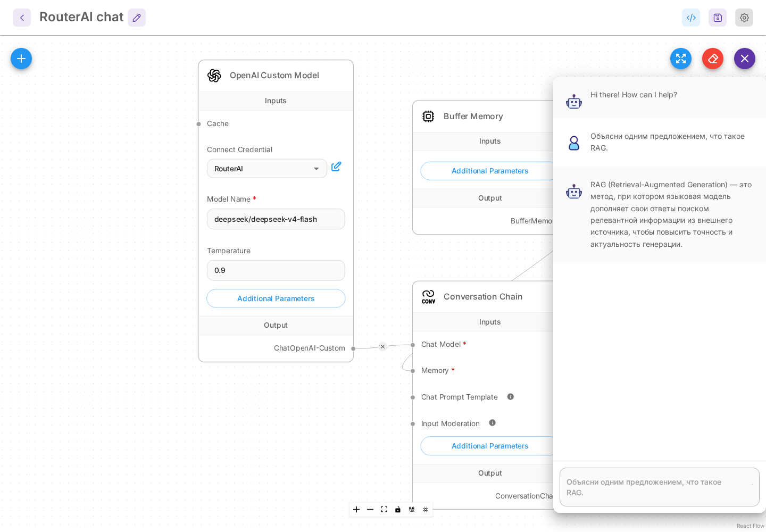The width and height of the screenshot is (766, 532).
Task: Click the "Hi there! How can I help?" message
Action: pos(634,95)
